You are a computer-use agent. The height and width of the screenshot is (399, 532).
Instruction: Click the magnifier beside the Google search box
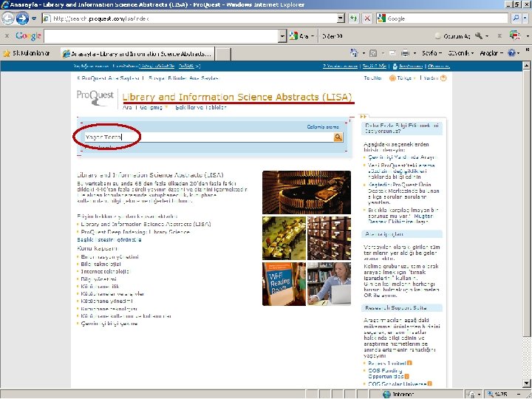click(x=516, y=18)
